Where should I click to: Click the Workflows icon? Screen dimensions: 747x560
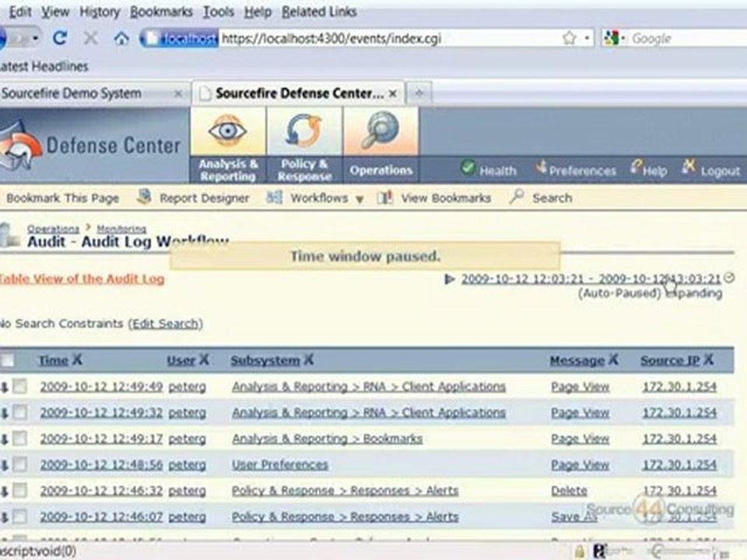[x=274, y=197]
